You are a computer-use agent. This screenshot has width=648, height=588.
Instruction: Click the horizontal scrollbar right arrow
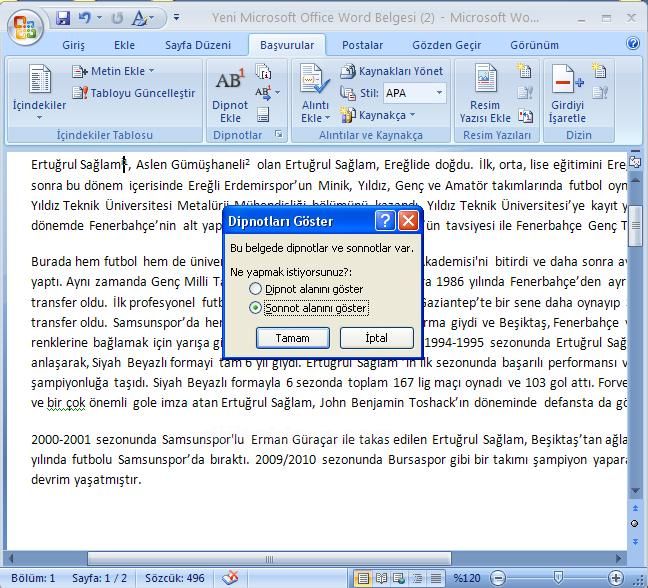pyautogui.click(x=619, y=559)
